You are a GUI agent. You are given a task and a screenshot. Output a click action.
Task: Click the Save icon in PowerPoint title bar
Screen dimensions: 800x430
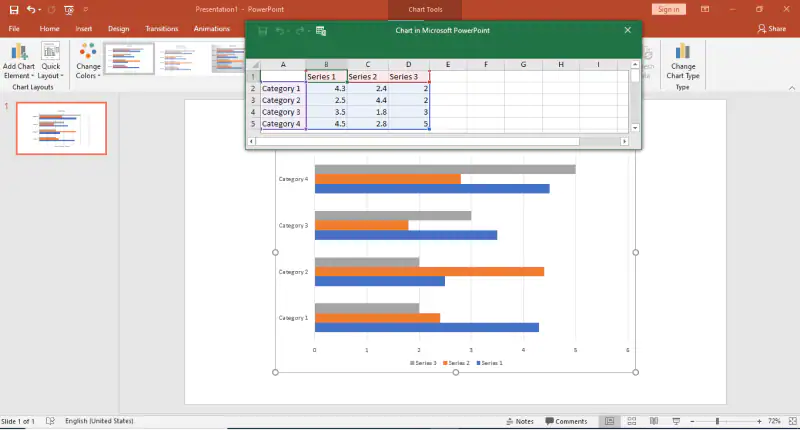pos(14,10)
